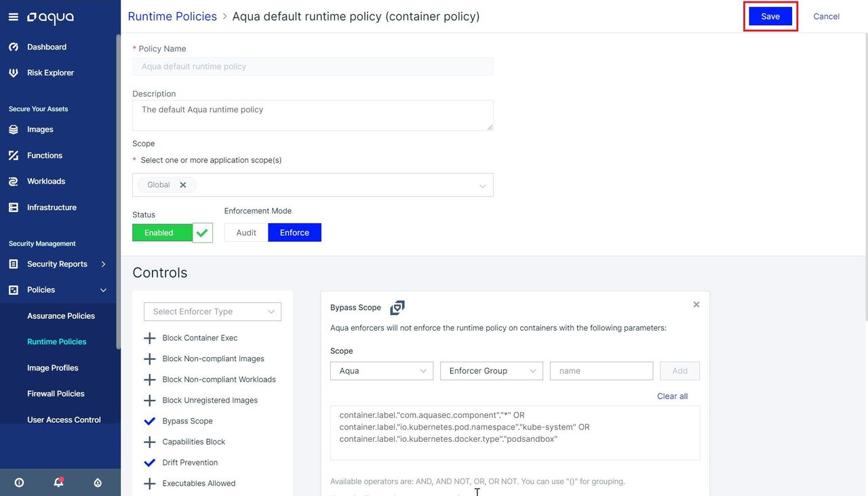The height and width of the screenshot is (496, 868).
Task: Click the scope expression text box
Action: (x=515, y=433)
